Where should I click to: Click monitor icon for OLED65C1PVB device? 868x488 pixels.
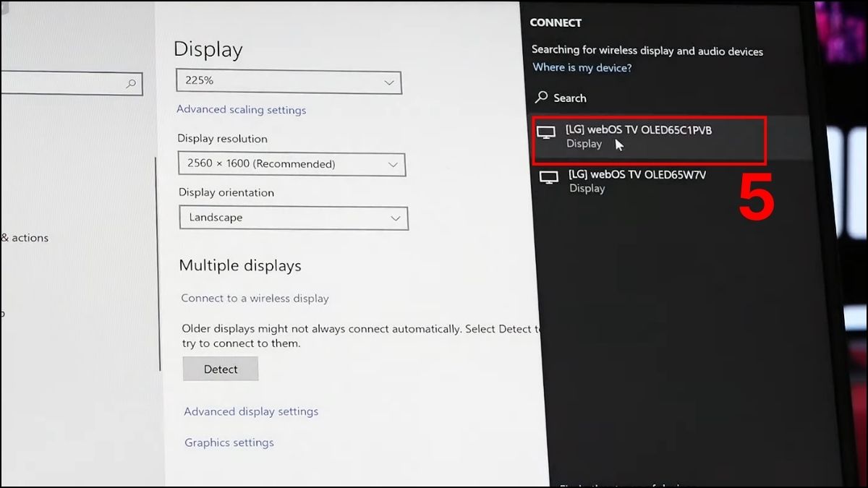pyautogui.click(x=546, y=132)
